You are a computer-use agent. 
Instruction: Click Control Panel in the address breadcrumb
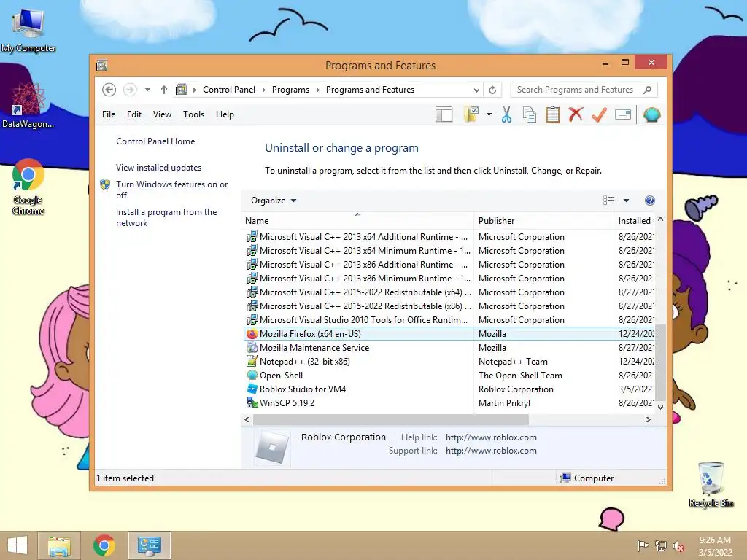pos(228,90)
